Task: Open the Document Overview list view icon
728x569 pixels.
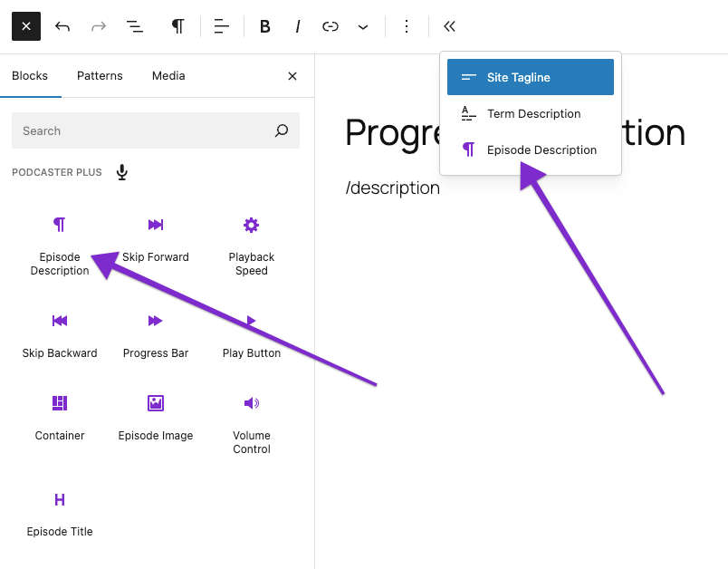Action: (x=135, y=26)
